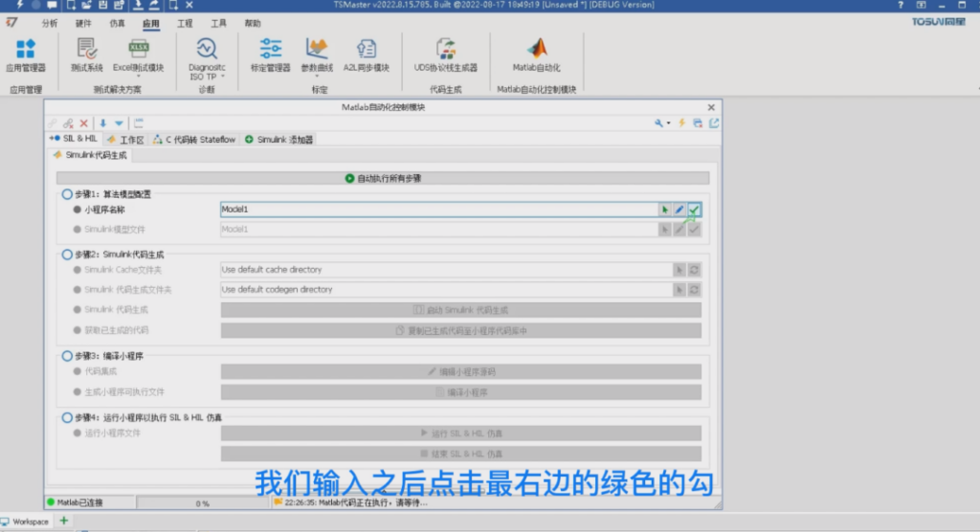Open the wrench icon dropdown arrow
This screenshot has width=980, height=532.
pyautogui.click(x=669, y=123)
